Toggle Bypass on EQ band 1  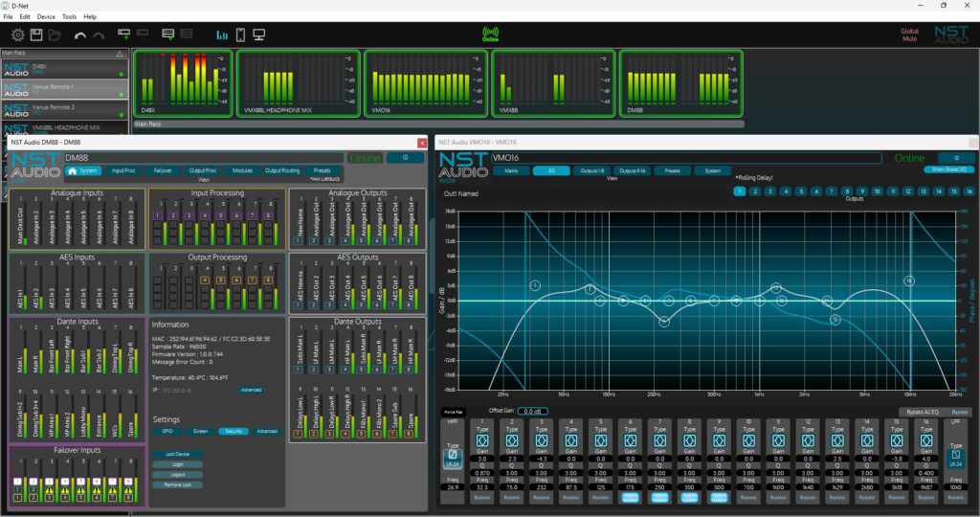[x=482, y=498]
